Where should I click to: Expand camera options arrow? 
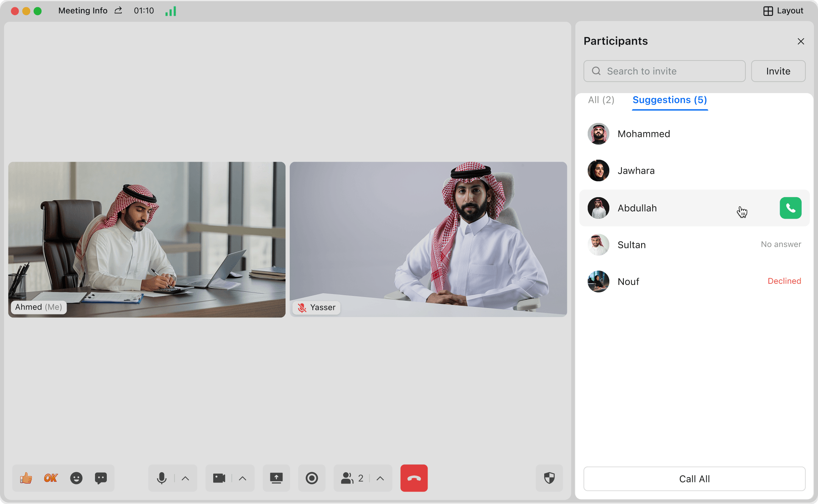click(x=243, y=478)
